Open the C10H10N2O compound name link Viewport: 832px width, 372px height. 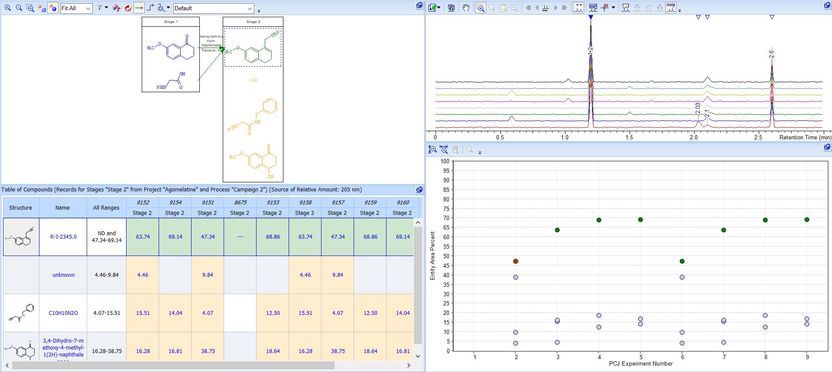[x=63, y=313]
